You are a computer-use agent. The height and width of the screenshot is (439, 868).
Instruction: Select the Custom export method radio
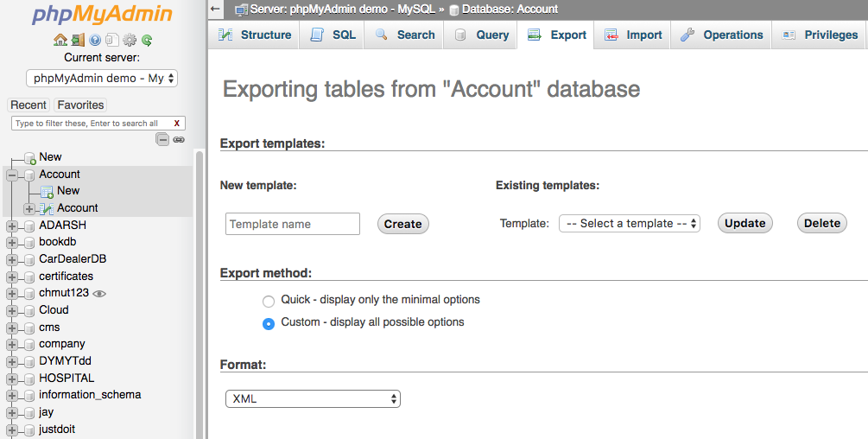[269, 324]
